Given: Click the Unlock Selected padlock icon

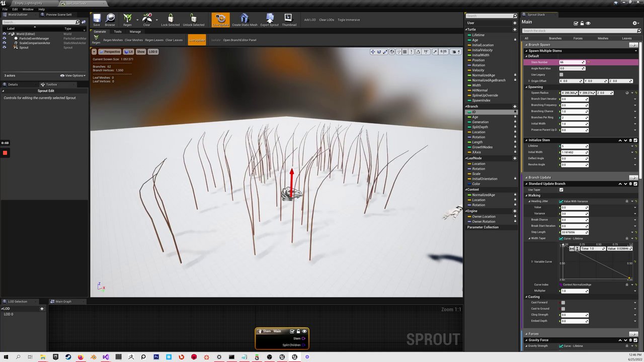Looking at the screenshot, I should coord(194,19).
